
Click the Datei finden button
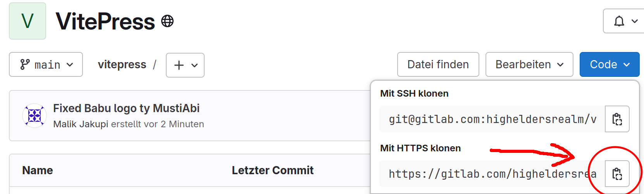(438, 64)
